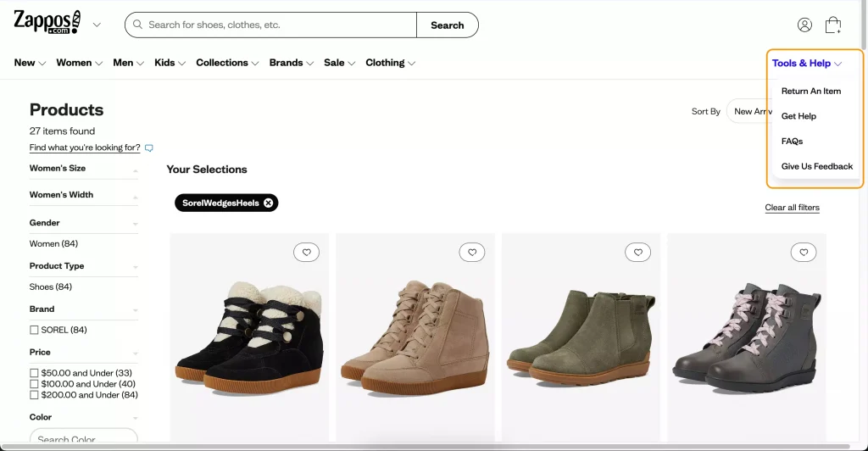Viewport: 868px width, 451px height.
Task: Open the olive green Chelsea boot product
Action: click(581, 339)
